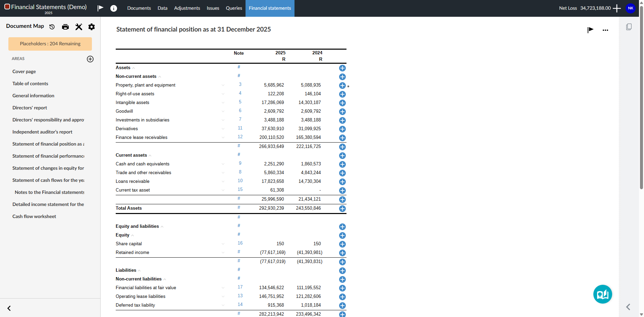Open the help guide floating button
Image resolution: width=644 pixels, height=317 pixels.
(602, 294)
